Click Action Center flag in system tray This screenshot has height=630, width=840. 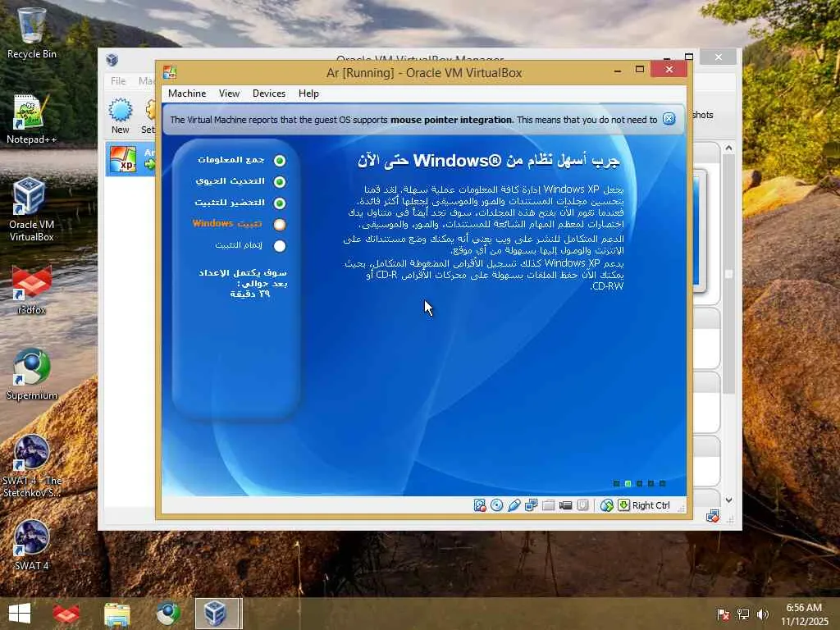pyautogui.click(x=723, y=614)
